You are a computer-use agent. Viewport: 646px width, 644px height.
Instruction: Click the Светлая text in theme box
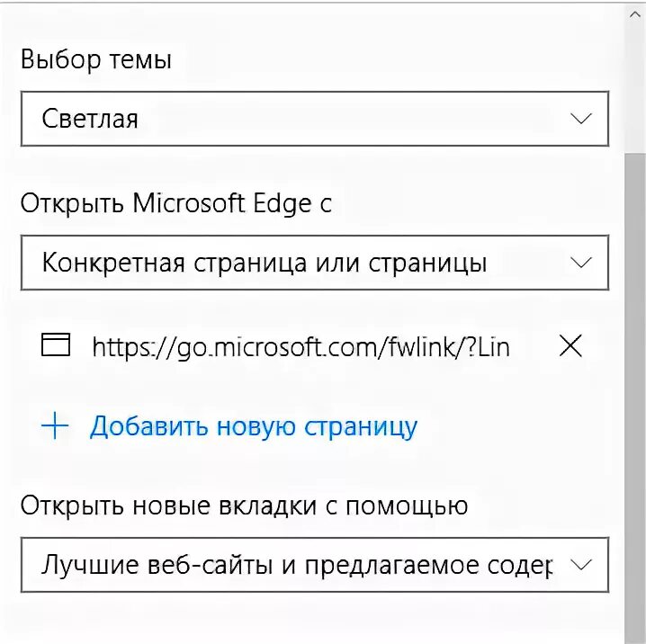[x=90, y=119]
